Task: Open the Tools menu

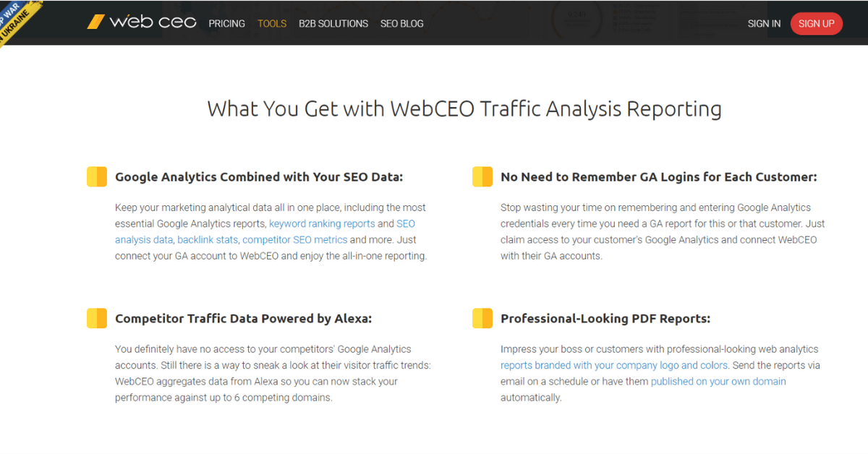Action: click(272, 23)
